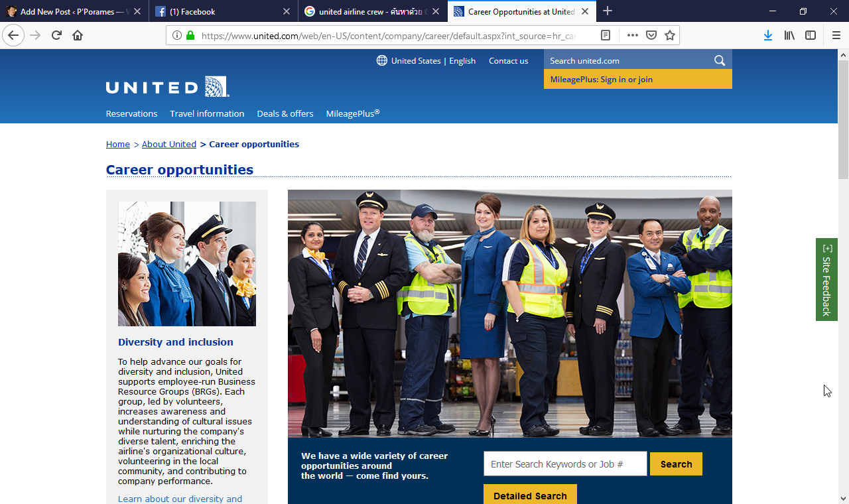Open the Deals & offers menu

pos(285,113)
